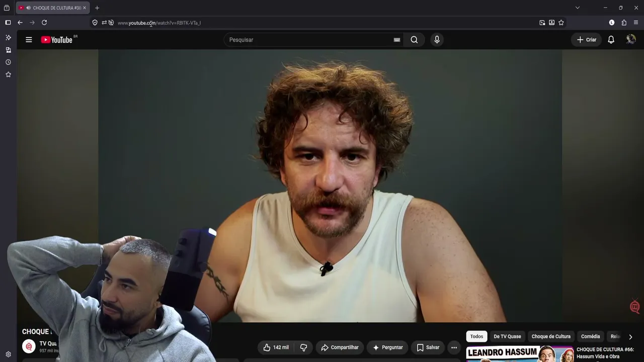
Task: Open more actions three-dot menu
Action: [x=454, y=347]
